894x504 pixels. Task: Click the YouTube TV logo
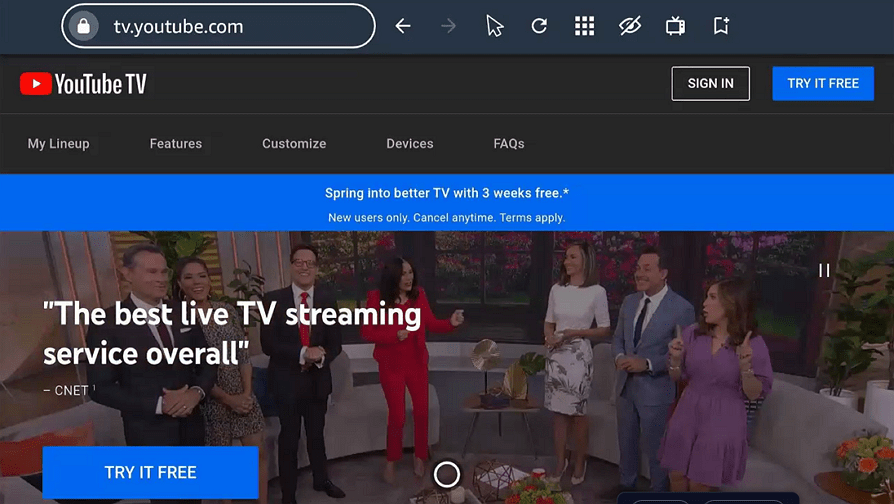click(x=83, y=84)
